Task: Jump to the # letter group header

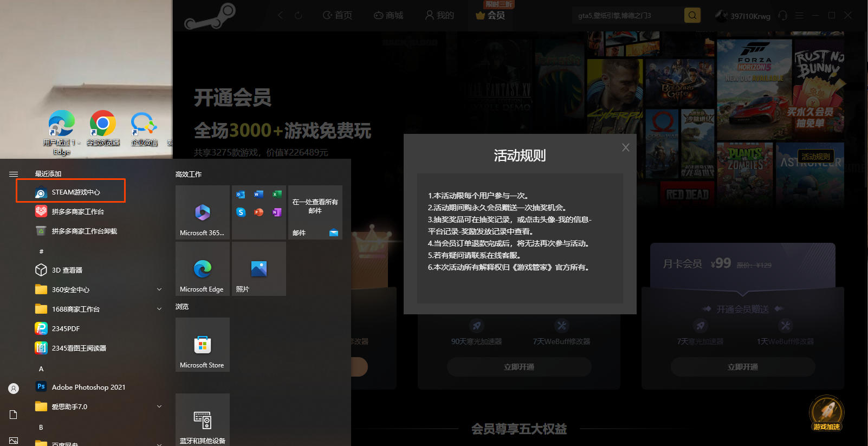Action: point(41,251)
